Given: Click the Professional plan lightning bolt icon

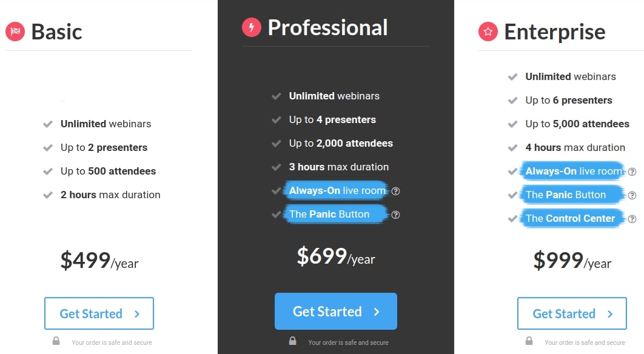Looking at the screenshot, I should click(x=252, y=27).
